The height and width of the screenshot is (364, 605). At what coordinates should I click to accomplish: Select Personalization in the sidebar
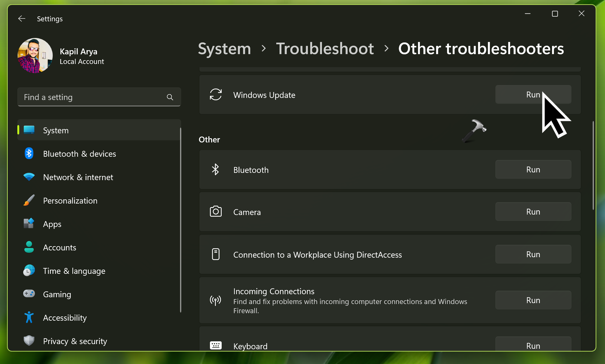coord(70,201)
